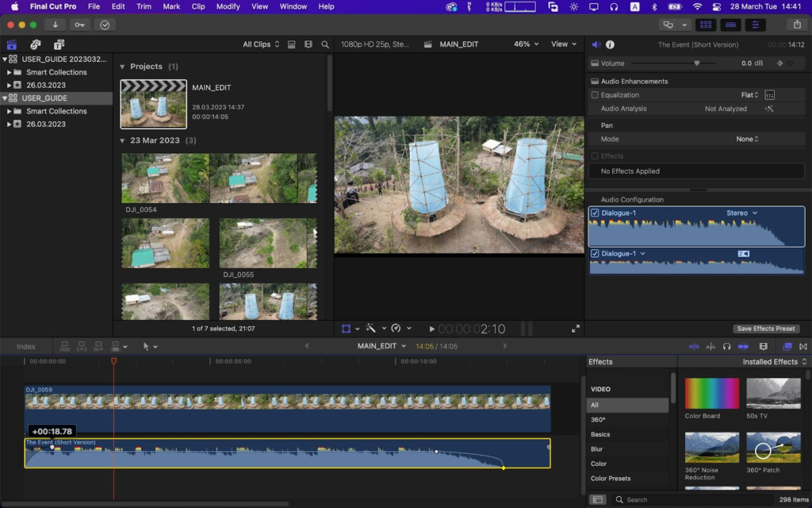Image resolution: width=812 pixels, height=508 pixels.
Task: Search the browser with magnifier icon
Action: pos(325,44)
